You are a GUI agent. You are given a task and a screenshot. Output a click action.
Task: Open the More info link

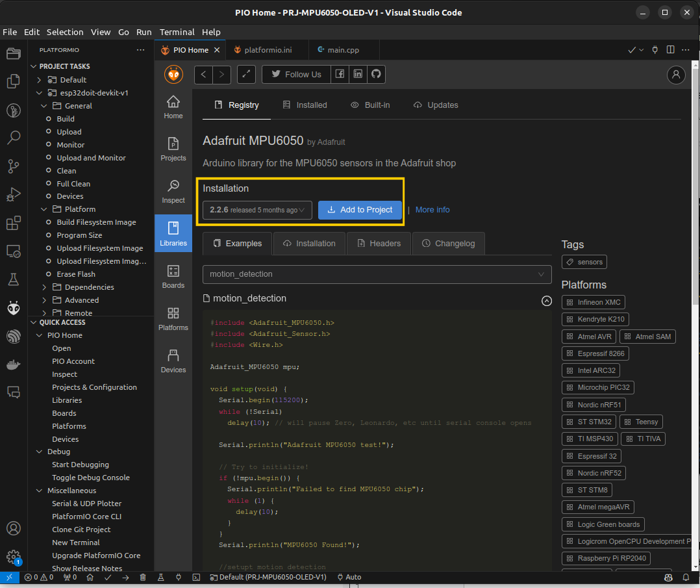(432, 210)
